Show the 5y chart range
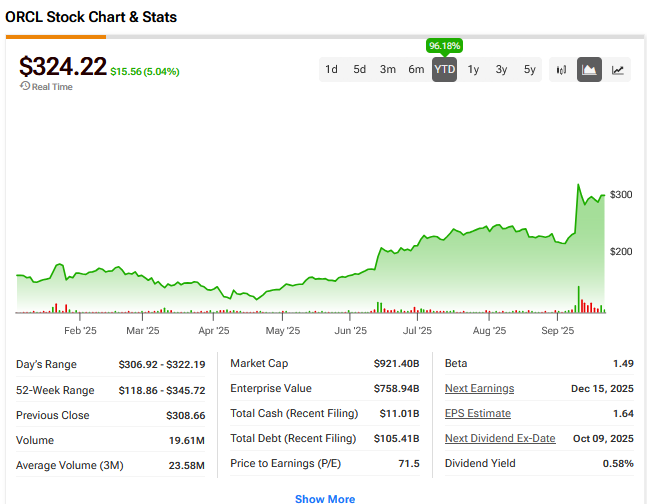647x504 pixels. click(529, 70)
